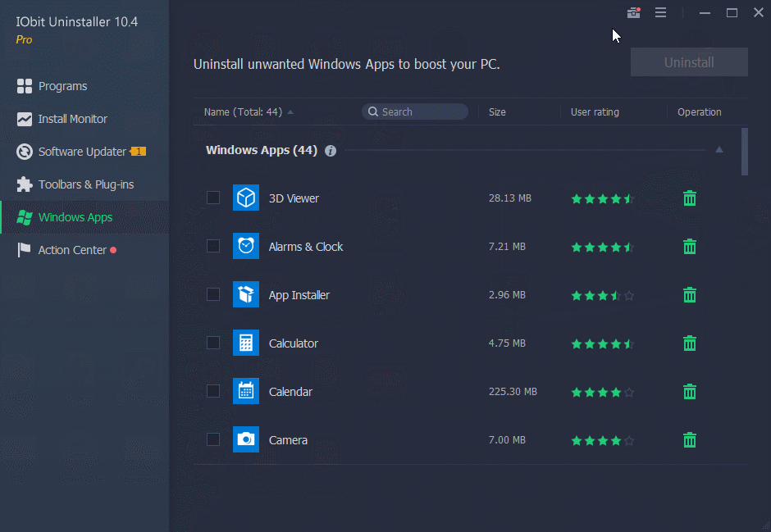The image size is (771, 532).
Task: Click the red dot next to Action Center
Action: pos(113,250)
